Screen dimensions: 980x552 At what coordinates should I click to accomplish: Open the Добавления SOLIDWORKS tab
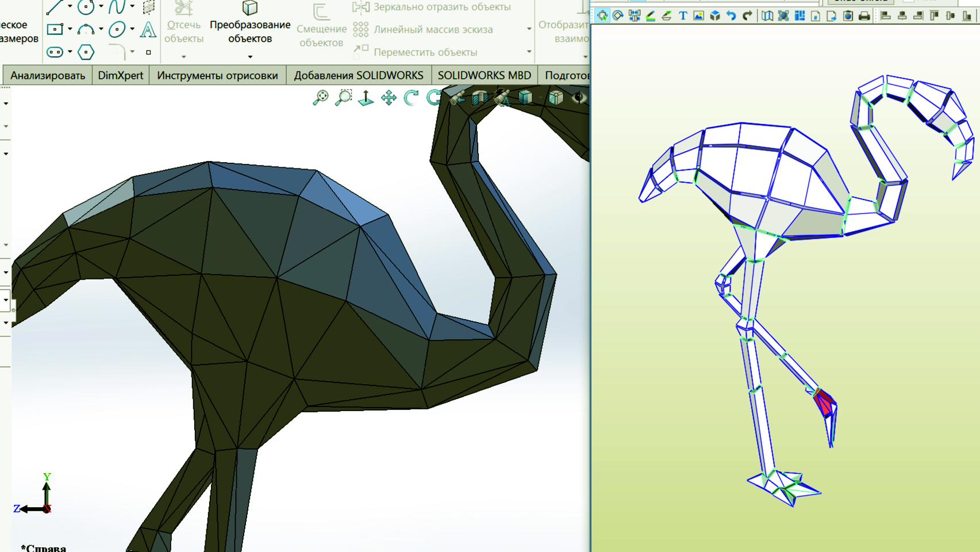(359, 75)
